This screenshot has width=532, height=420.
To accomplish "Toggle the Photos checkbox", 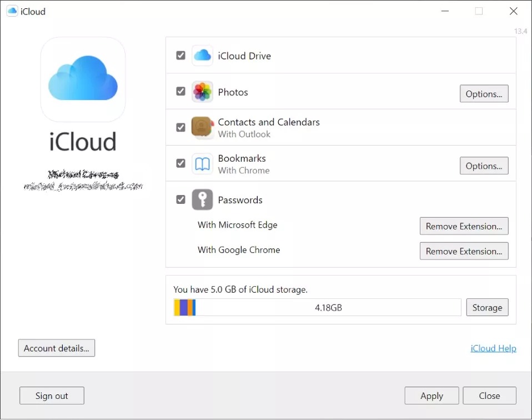I will click(x=181, y=91).
